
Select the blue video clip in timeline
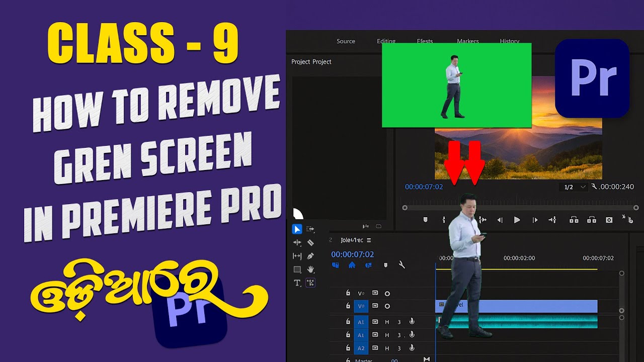pos(516,306)
